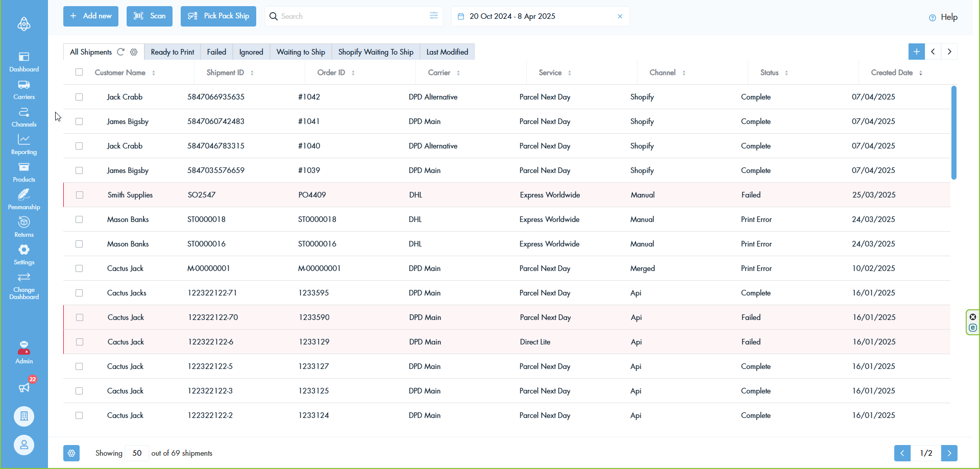
Task: Click the Search input field
Action: click(353, 16)
